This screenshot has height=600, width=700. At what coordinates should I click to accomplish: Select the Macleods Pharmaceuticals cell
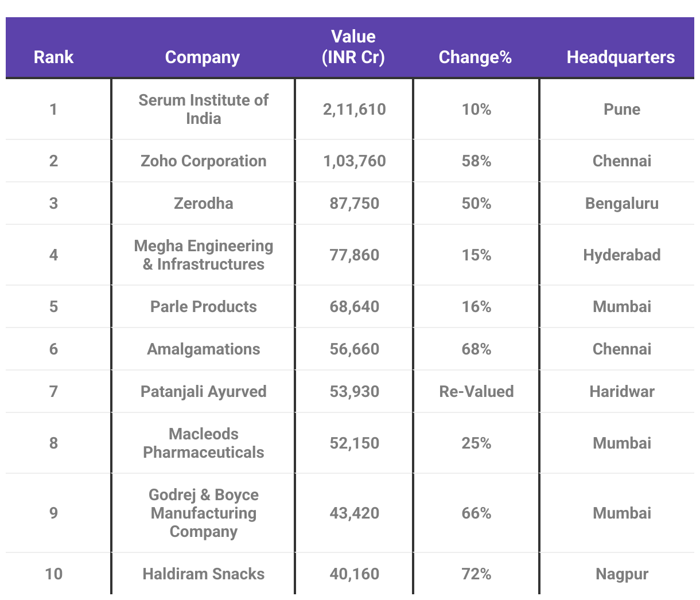tap(203, 443)
